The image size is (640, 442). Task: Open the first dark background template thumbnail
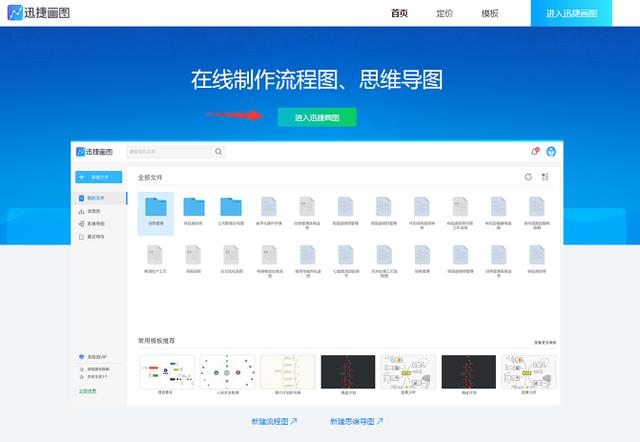coord(348,372)
